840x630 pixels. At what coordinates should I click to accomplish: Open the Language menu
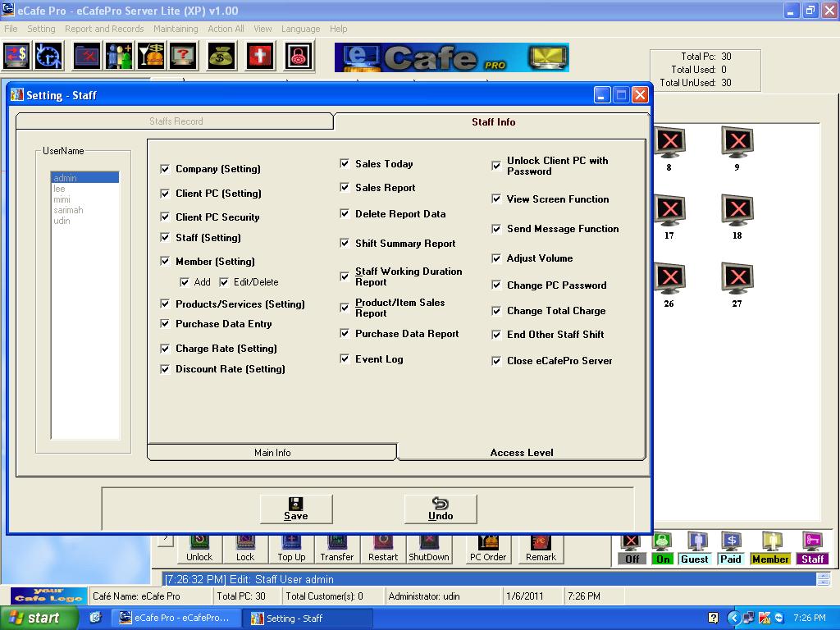(300, 29)
